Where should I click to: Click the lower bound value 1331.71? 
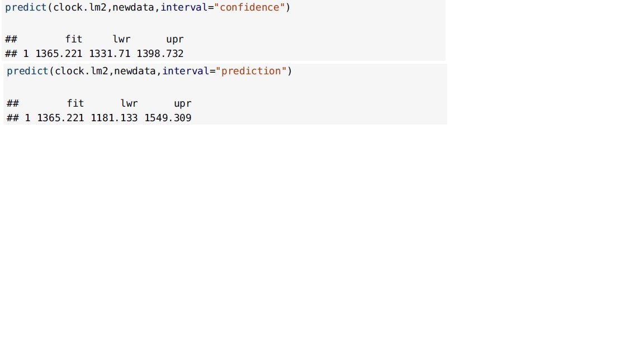110,54
